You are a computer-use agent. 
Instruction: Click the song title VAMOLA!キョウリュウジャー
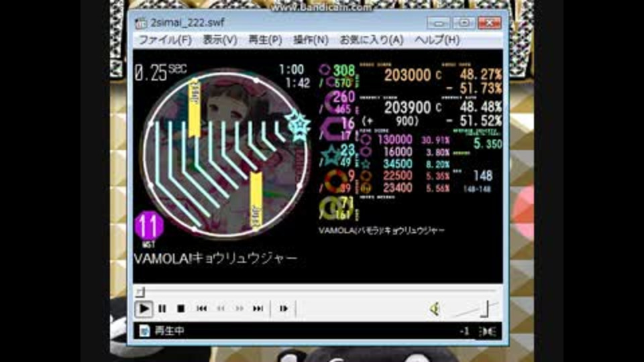click(215, 259)
